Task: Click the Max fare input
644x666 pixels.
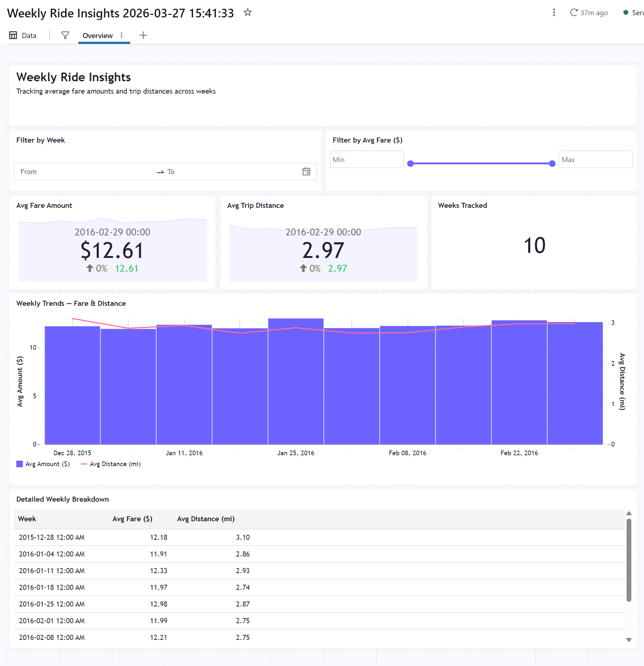Action: click(x=596, y=160)
